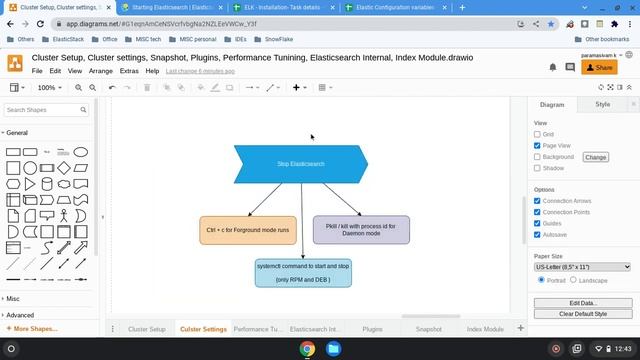
Task: Reload the browser page
Action: click(x=40, y=24)
